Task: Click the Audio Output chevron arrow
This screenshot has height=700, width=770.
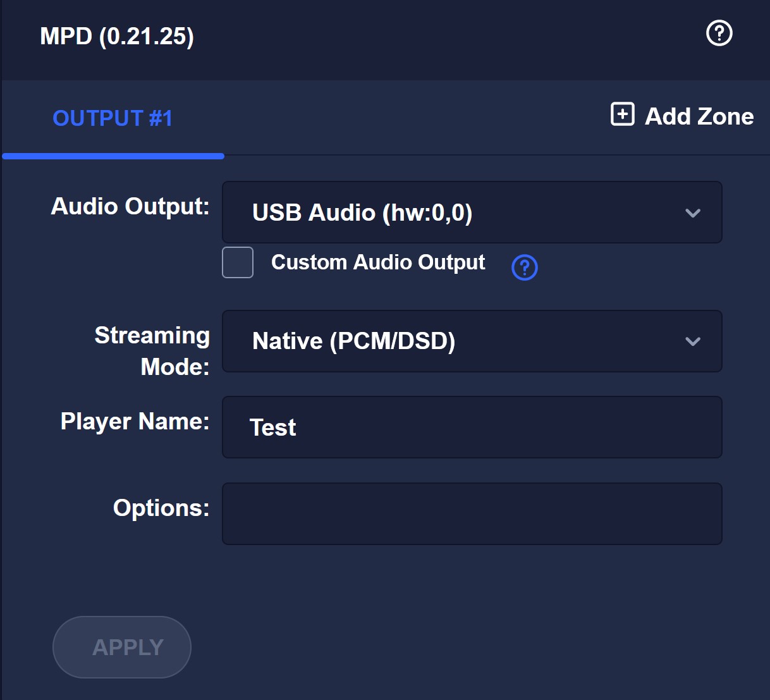Action: pyautogui.click(x=693, y=213)
